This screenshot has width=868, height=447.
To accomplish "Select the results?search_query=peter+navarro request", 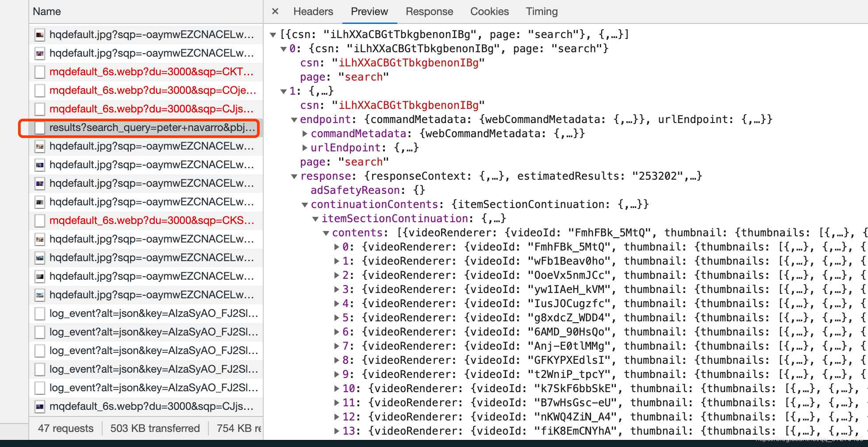I will pos(146,127).
